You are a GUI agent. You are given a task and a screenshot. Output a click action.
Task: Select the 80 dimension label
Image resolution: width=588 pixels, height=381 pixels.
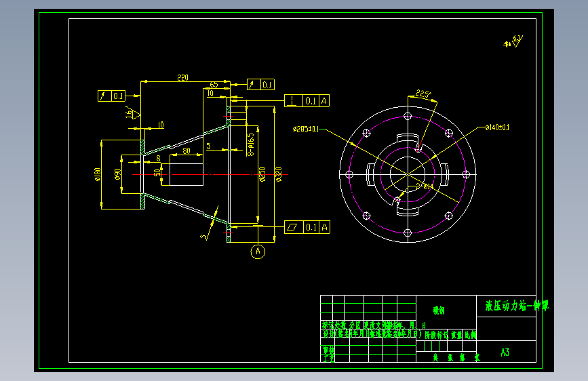tap(187, 151)
